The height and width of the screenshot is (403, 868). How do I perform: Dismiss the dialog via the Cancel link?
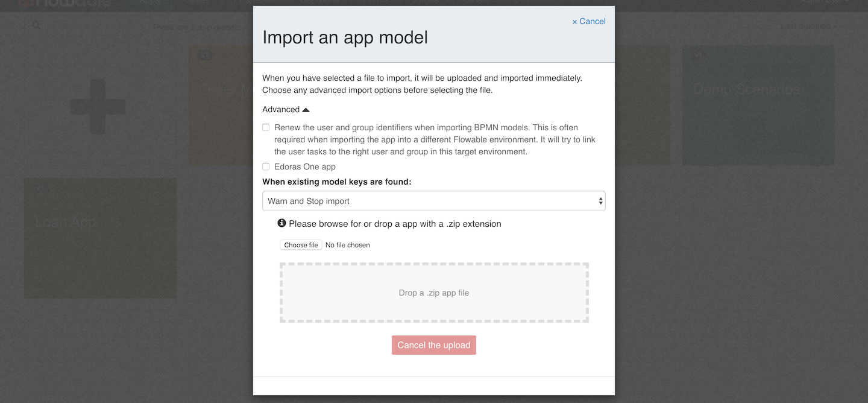click(593, 21)
